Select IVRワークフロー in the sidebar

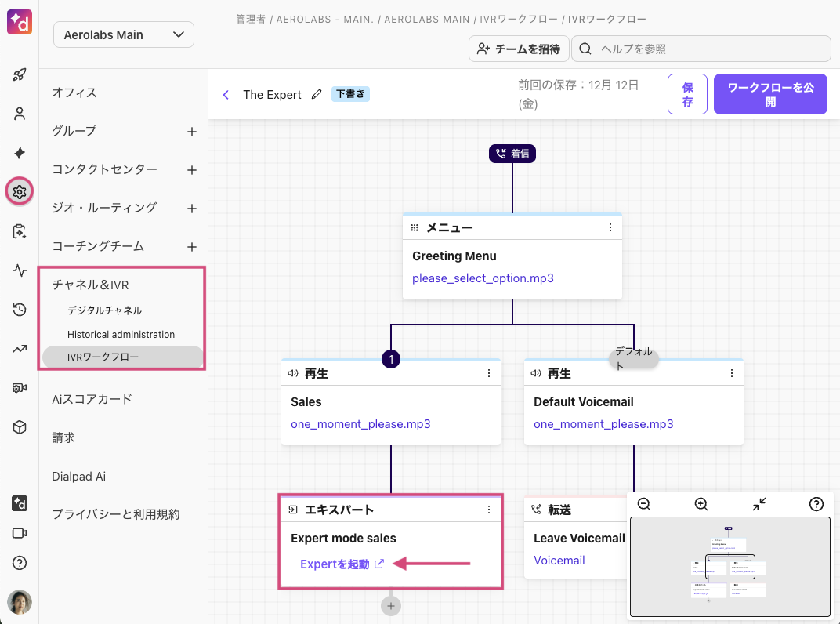(103, 357)
